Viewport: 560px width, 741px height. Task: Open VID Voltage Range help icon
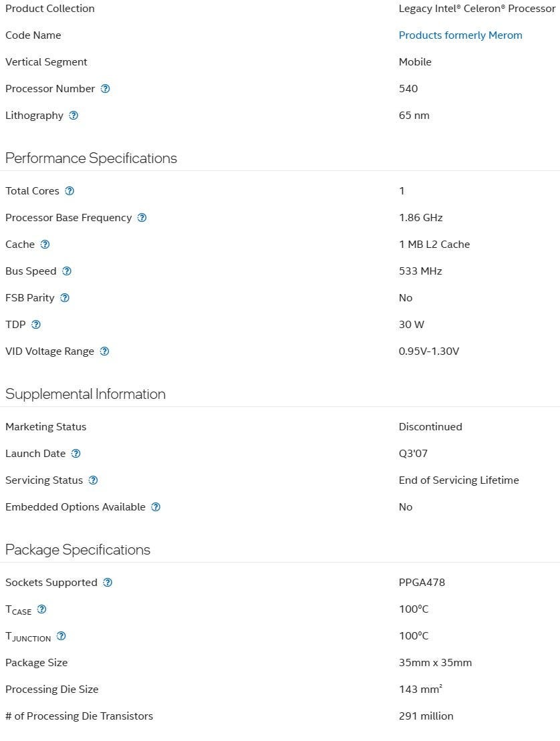(104, 351)
